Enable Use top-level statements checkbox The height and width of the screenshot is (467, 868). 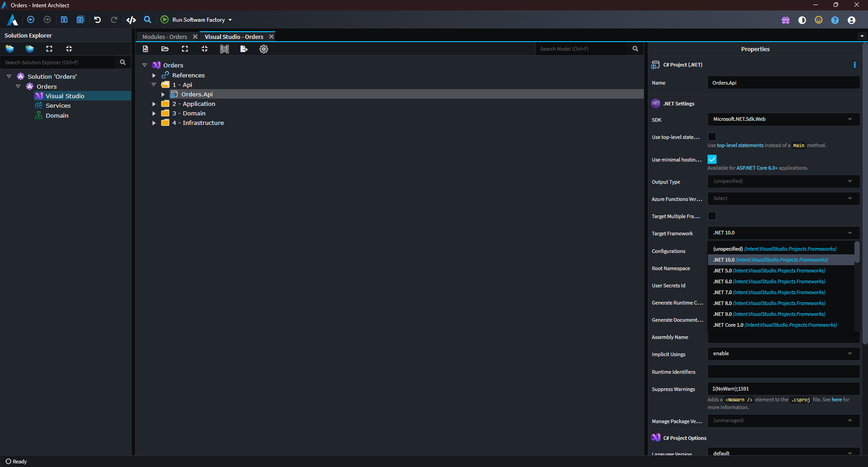(x=712, y=136)
